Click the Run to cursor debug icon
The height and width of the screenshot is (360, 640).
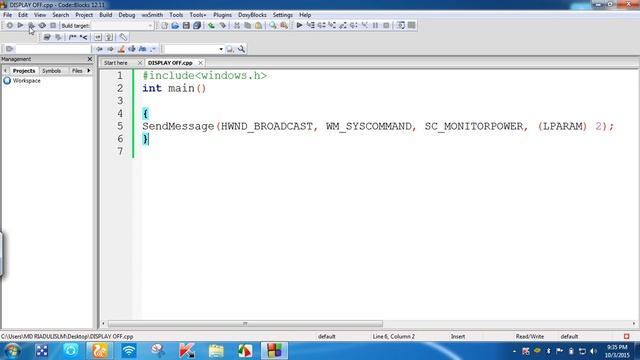(311, 25)
